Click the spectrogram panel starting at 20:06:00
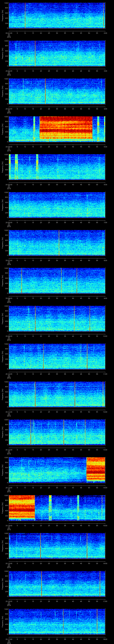 pyautogui.click(x=57, y=205)
